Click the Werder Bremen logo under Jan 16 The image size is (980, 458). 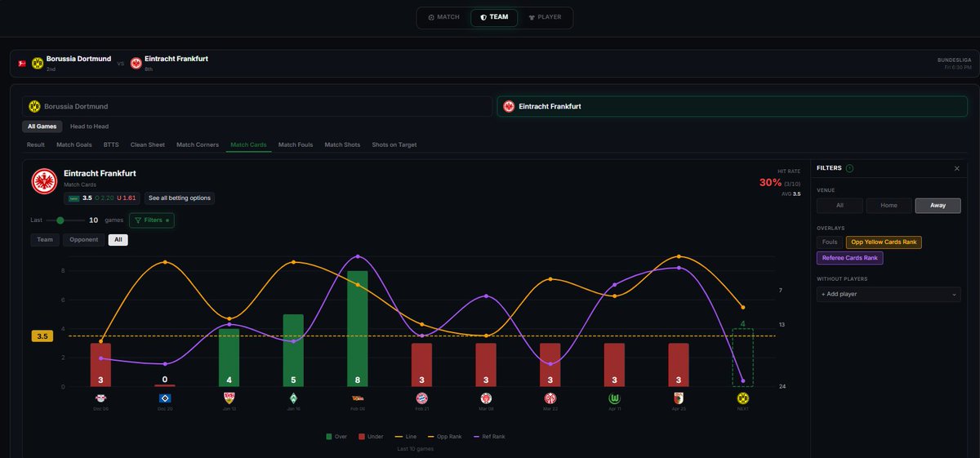[x=293, y=398]
